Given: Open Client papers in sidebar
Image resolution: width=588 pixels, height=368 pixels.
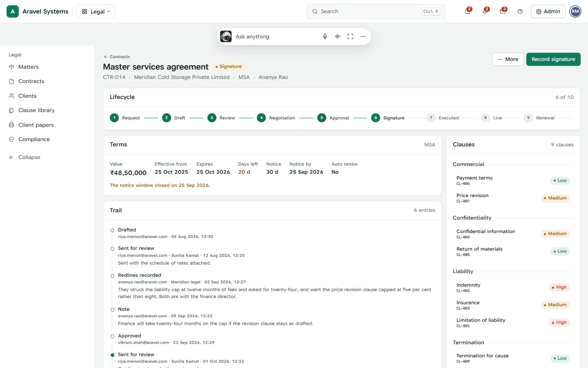Looking at the screenshot, I should (x=47, y=125).
